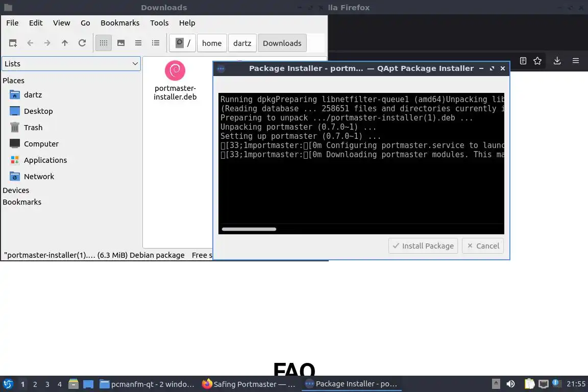Click the removable media eject tray icon
The image size is (588, 392).
pos(496,384)
